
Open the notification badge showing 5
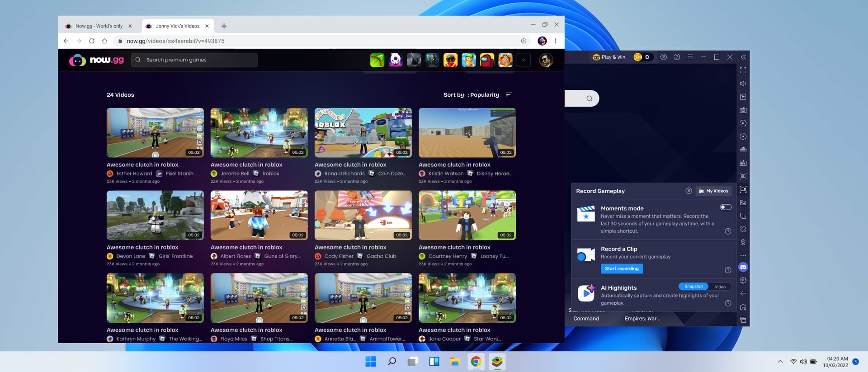pyautogui.click(x=855, y=362)
